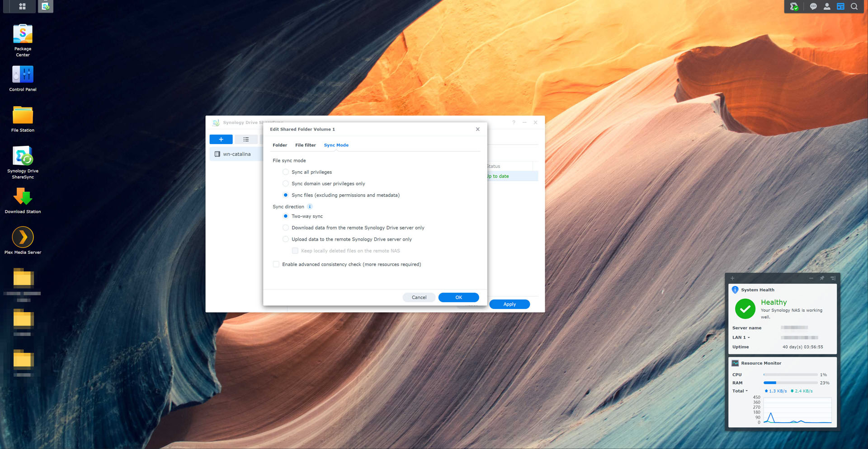The width and height of the screenshot is (868, 449).
Task: Click the Apply button in ShareSync window
Action: tap(509, 304)
